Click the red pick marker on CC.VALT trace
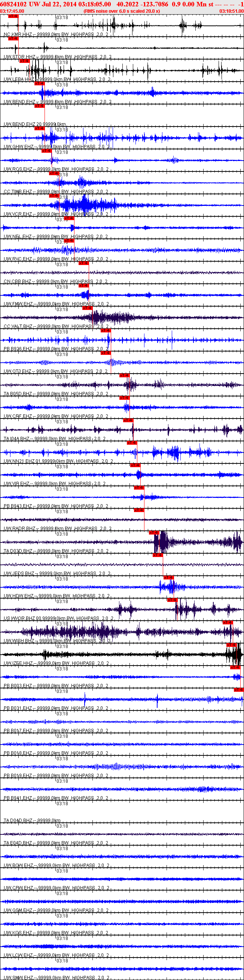This screenshot has height=980, width=244. (88, 308)
